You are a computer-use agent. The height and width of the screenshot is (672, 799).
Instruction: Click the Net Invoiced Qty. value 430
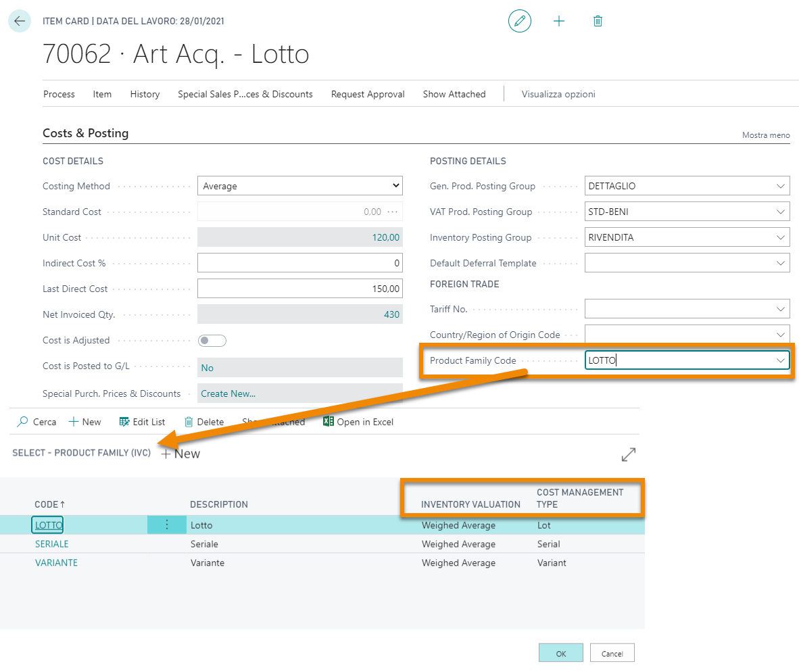[392, 314]
